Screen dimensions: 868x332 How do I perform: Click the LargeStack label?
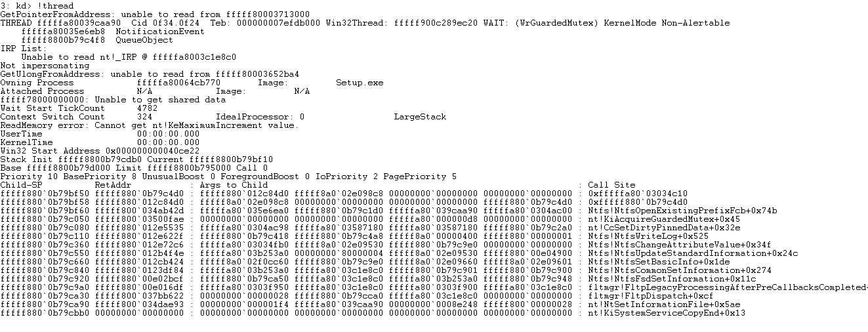(420, 117)
